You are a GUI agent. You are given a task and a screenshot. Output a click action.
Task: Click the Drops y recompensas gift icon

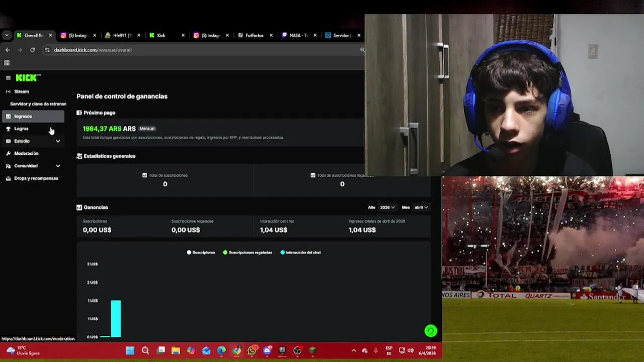pyautogui.click(x=8, y=178)
